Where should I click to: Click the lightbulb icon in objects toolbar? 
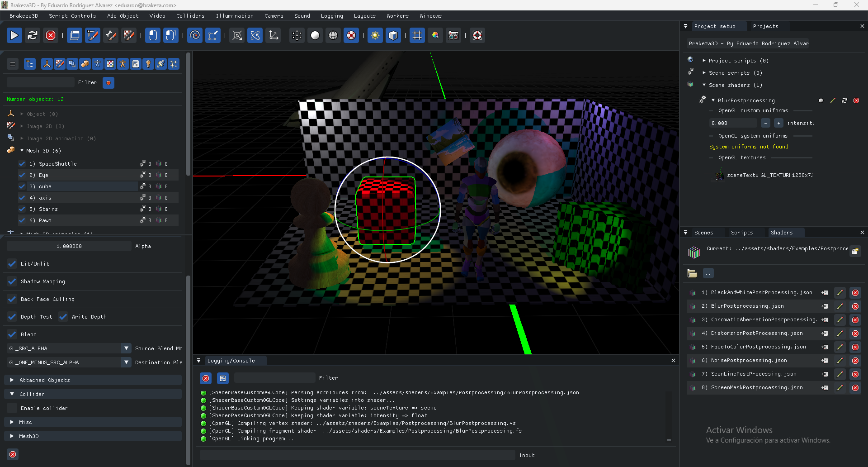coord(148,64)
